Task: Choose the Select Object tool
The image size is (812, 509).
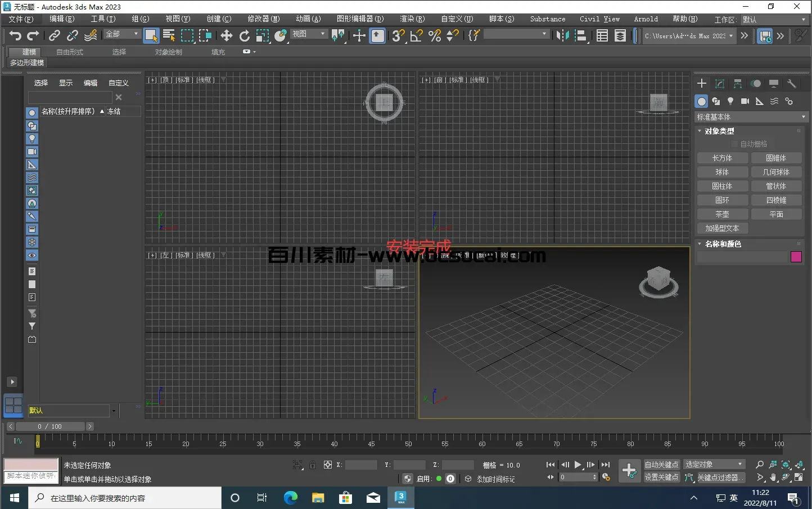Action: [x=151, y=35]
